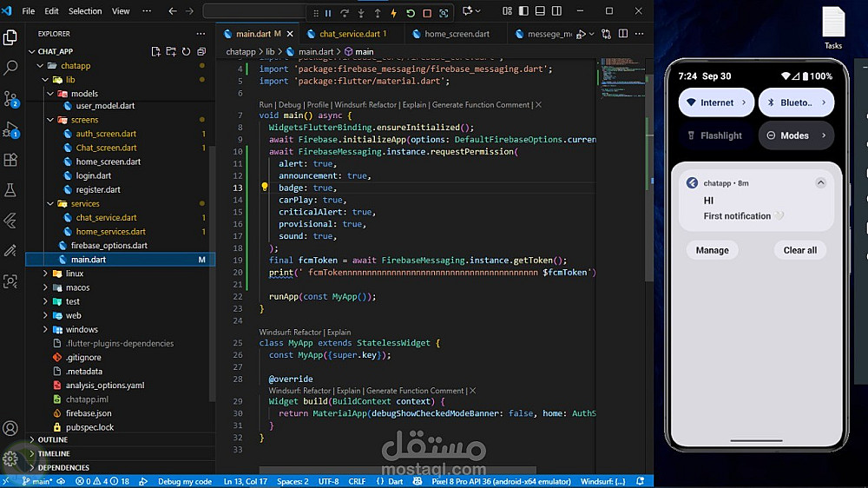This screenshot has height=488, width=868.
Task: Refresh the Explorer tree
Action: pos(186,51)
